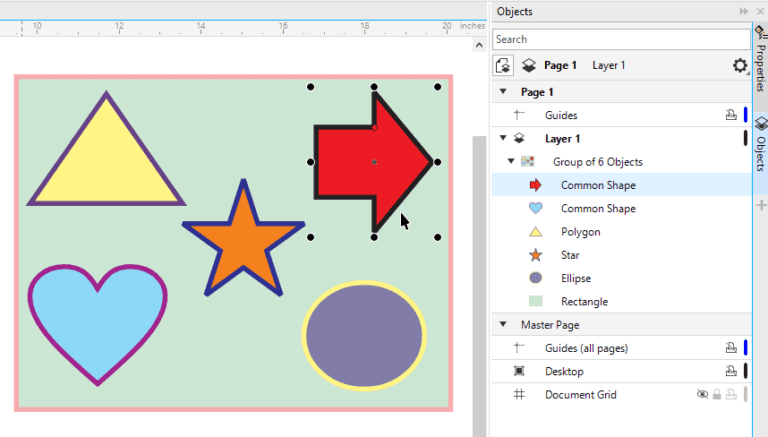Screen dimensions: 768x437
Task: Collapse the Objects docker with double arrows
Action: point(743,11)
